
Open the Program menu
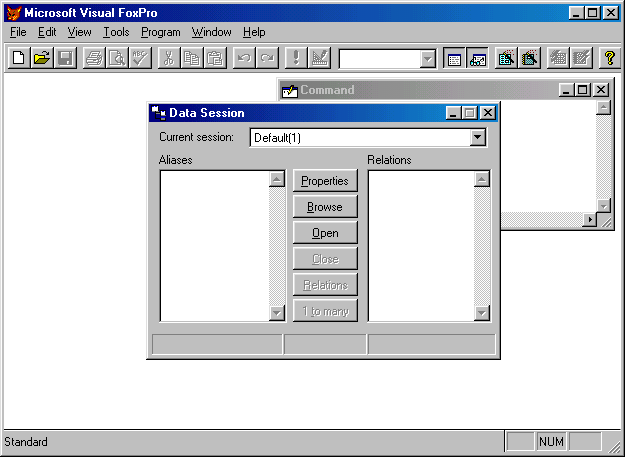click(x=161, y=32)
